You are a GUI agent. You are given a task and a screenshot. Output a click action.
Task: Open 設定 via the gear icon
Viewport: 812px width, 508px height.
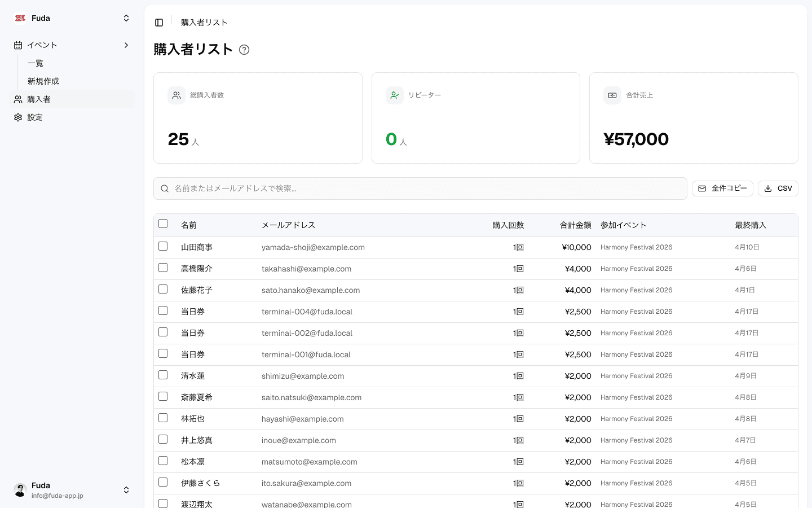coord(17,117)
